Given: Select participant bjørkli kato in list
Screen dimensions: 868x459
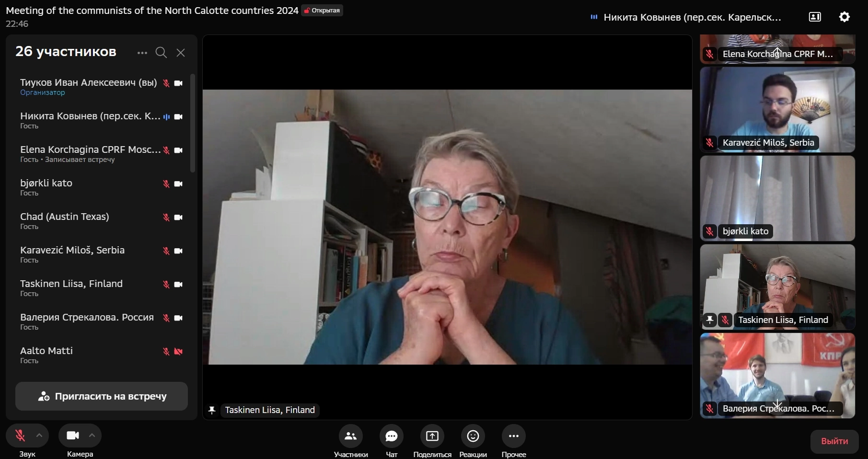Looking at the screenshot, I should [102, 187].
